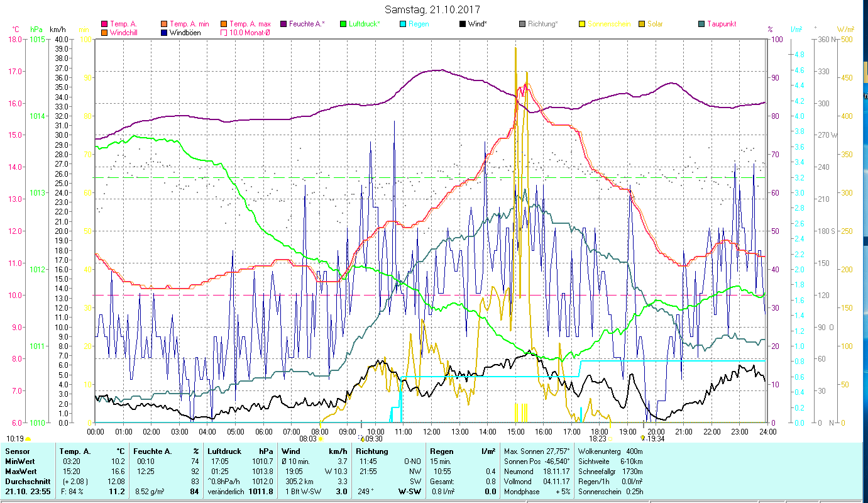Click the MaxWert row header
The width and height of the screenshot is (868, 503).
[21, 472]
